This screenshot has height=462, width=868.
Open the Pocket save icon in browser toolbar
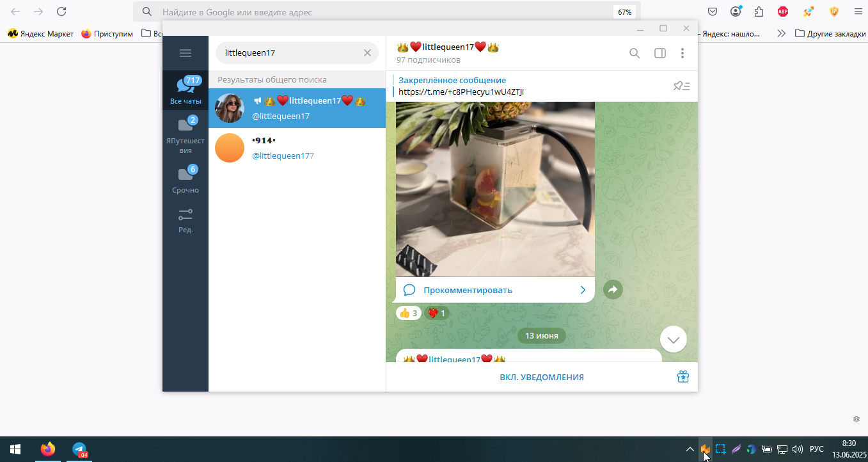pos(713,12)
